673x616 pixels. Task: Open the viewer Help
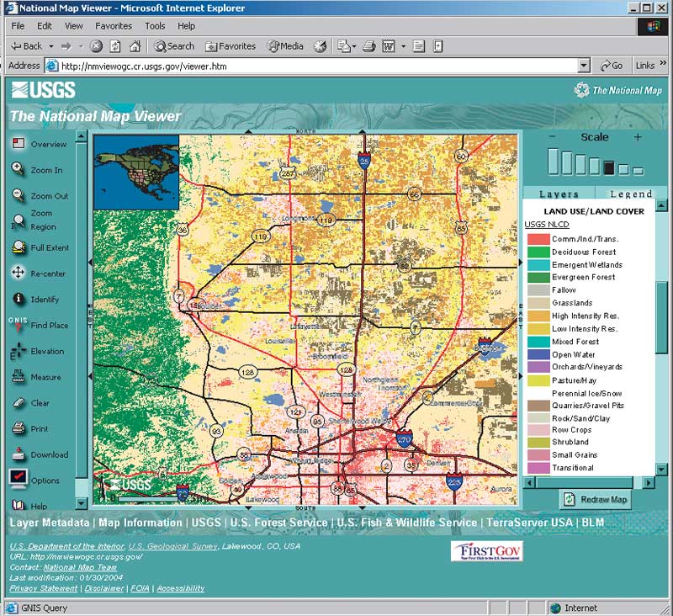pyautogui.click(x=29, y=505)
